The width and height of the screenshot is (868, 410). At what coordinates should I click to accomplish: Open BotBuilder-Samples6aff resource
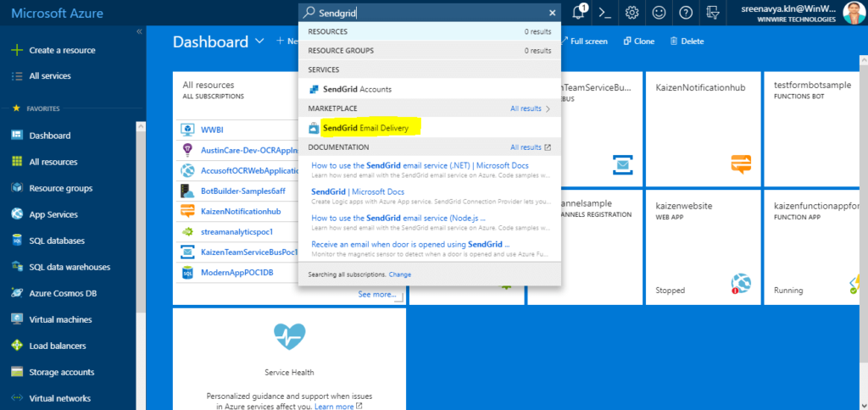click(242, 191)
